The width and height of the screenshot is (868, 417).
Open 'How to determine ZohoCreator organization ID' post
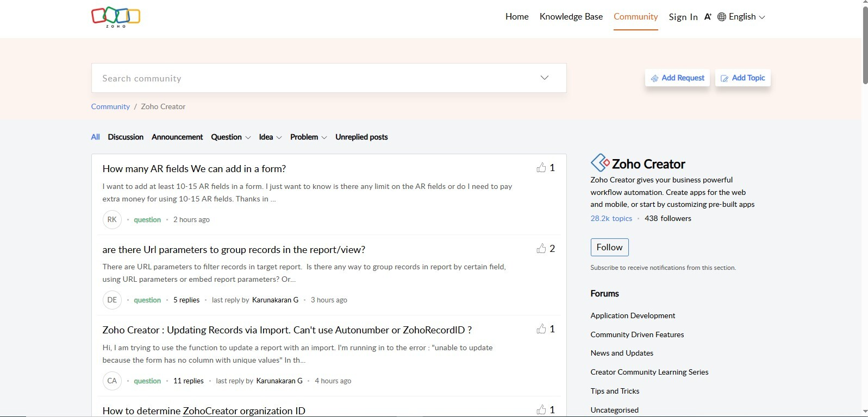[204, 411]
